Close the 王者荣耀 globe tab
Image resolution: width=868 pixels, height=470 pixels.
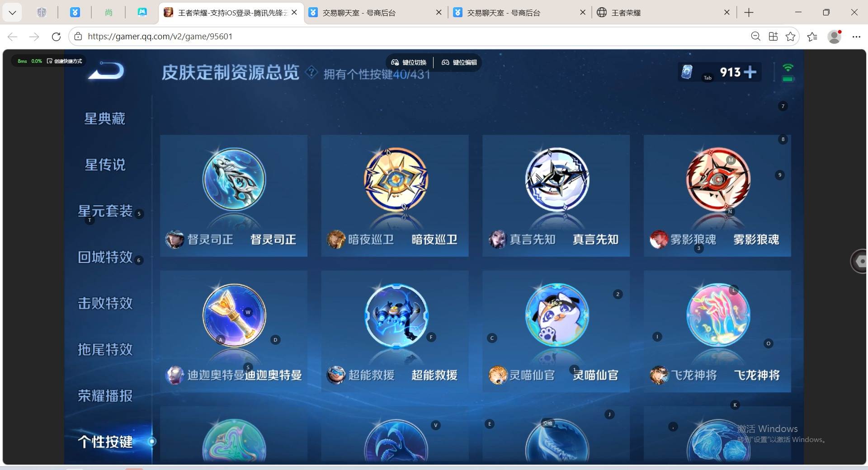[727, 13]
